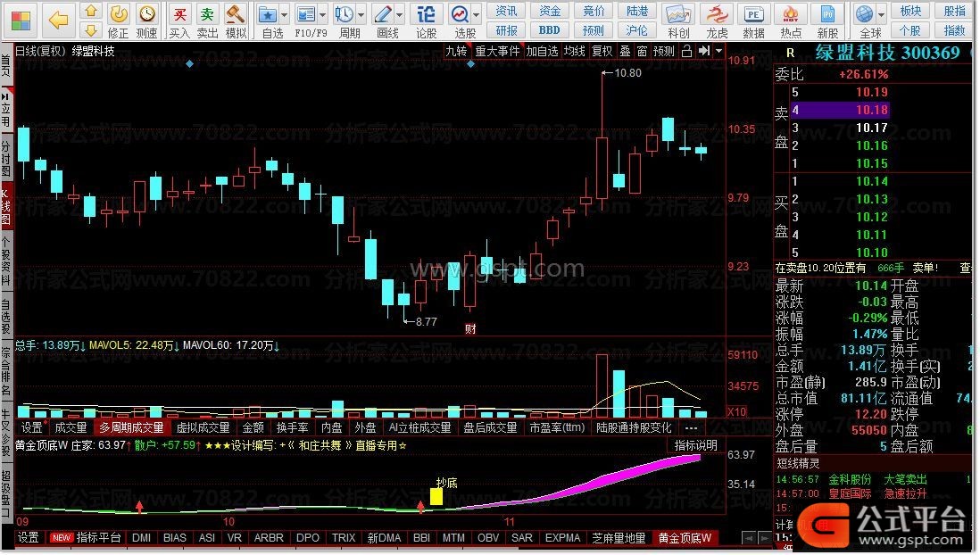Open the volume panel 设置 settings

click(x=31, y=427)
